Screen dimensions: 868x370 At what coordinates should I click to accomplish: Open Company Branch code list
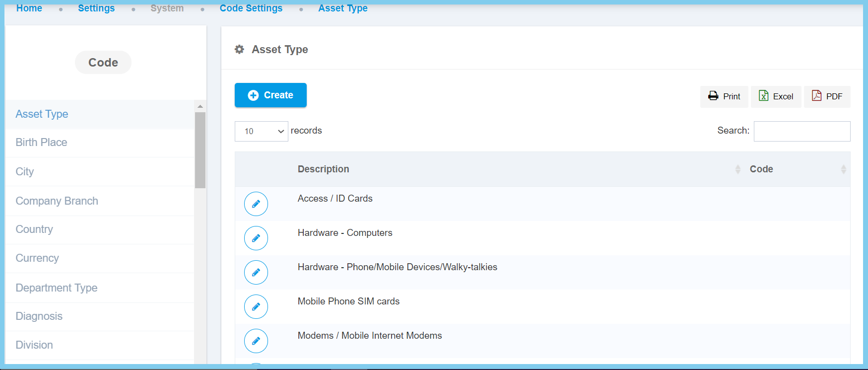[57, 201]
